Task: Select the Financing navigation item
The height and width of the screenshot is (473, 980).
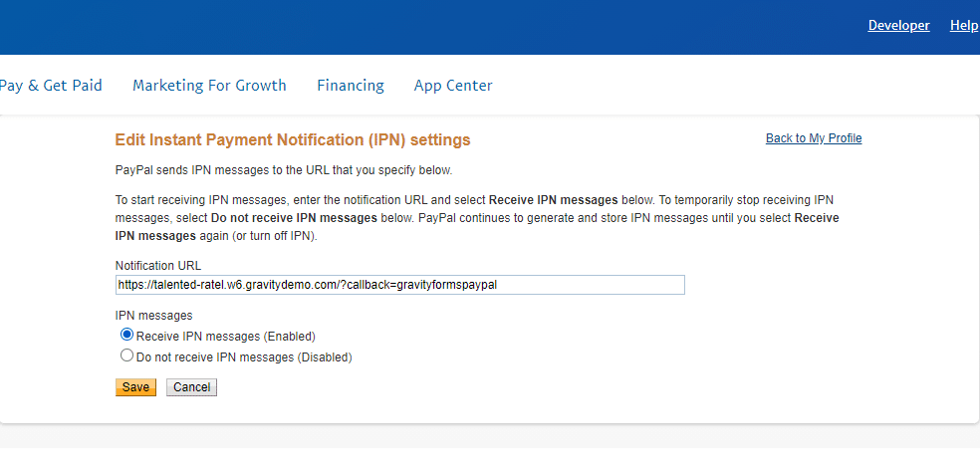Action: (351, 86)
